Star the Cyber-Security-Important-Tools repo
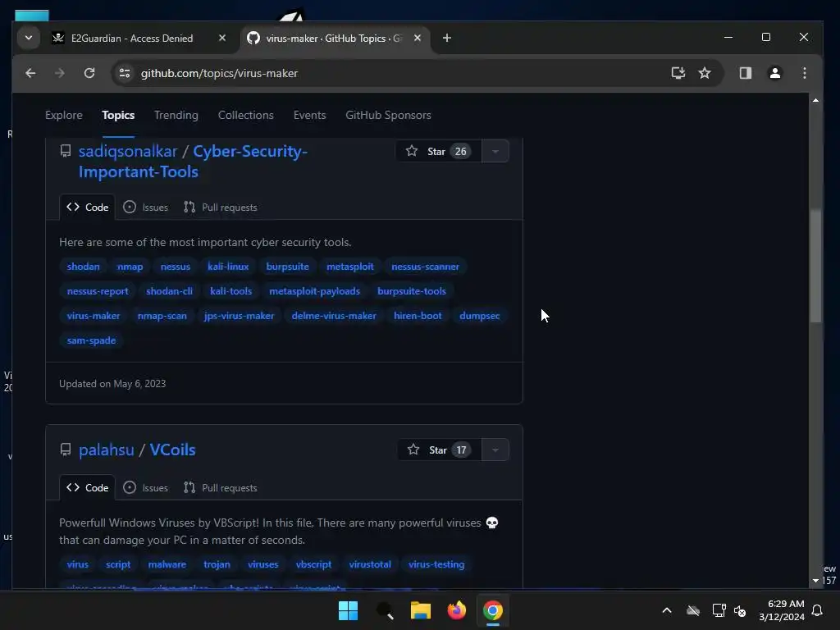 [438, 152]
